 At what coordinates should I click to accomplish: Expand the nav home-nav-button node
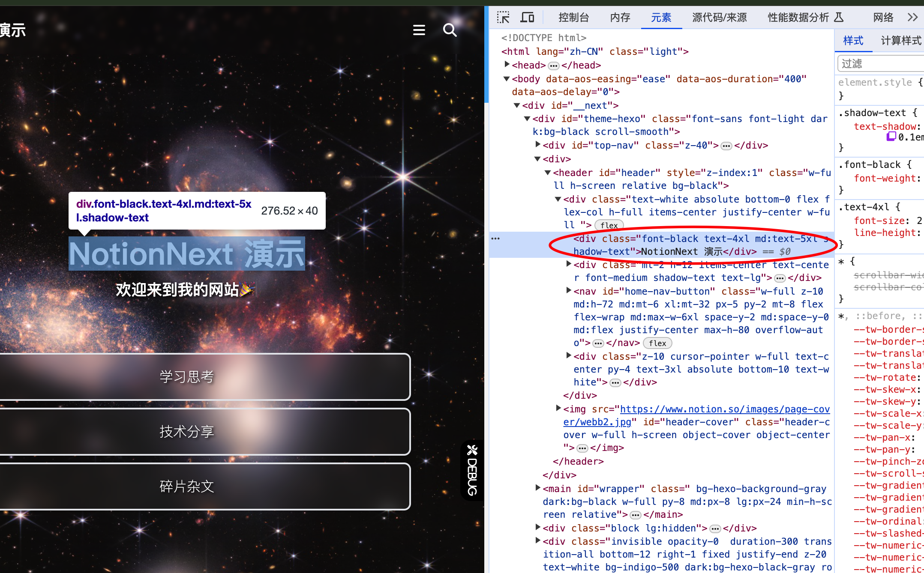pos(569,290)
